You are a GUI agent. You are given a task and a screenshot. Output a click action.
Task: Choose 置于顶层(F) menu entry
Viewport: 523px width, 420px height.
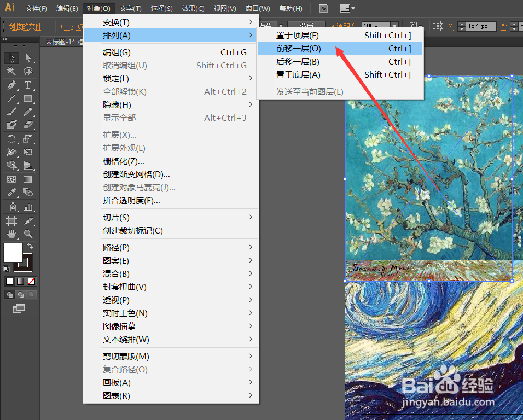340,36
